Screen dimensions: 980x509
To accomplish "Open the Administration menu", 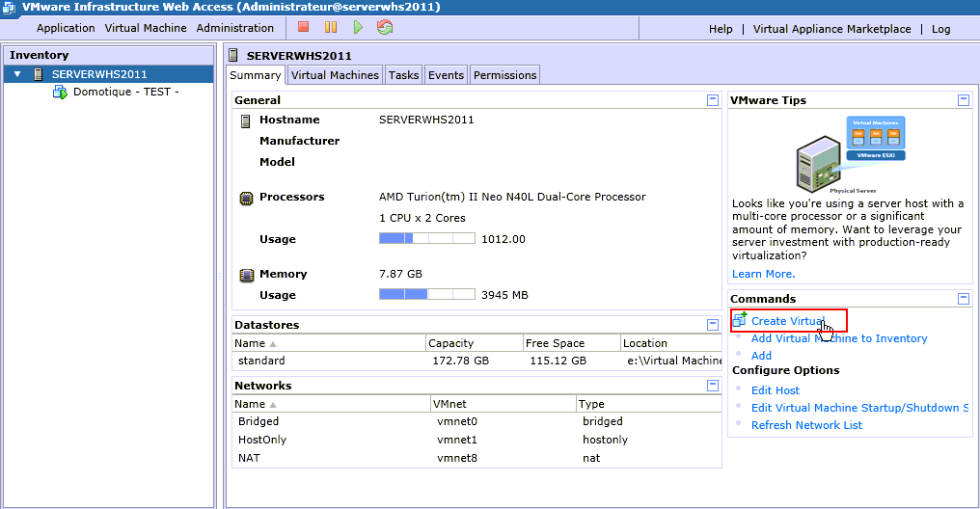I will [x=235, y=28].
